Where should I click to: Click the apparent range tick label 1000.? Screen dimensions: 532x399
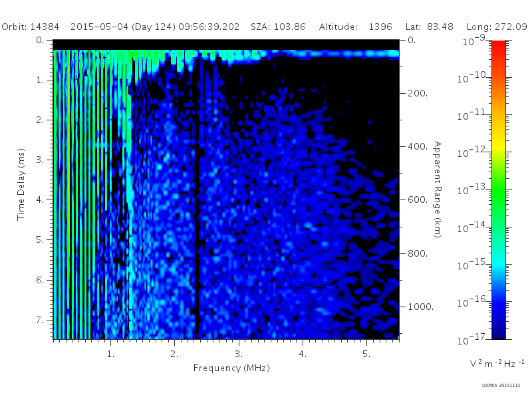(x=420, y=307)
